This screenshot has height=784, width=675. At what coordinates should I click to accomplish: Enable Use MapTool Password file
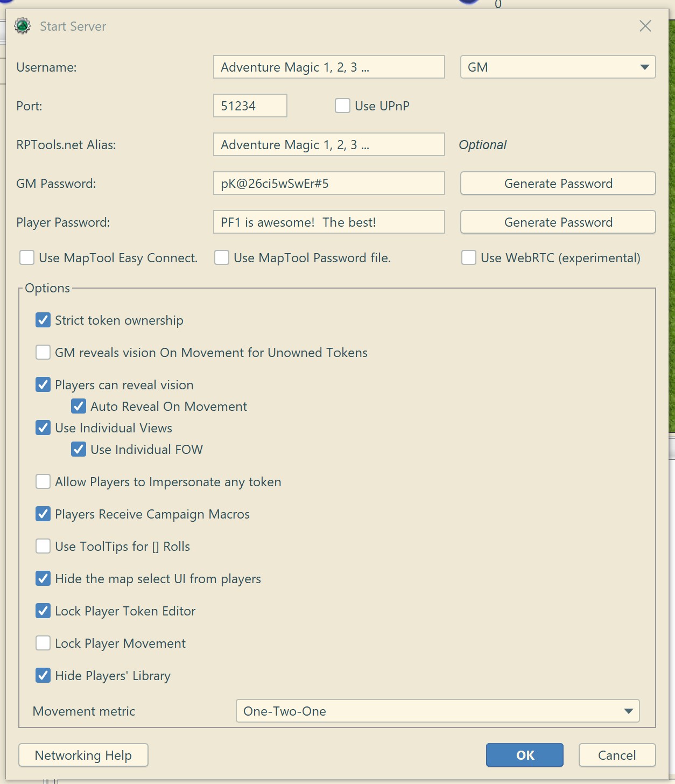(x=222, y=257)
